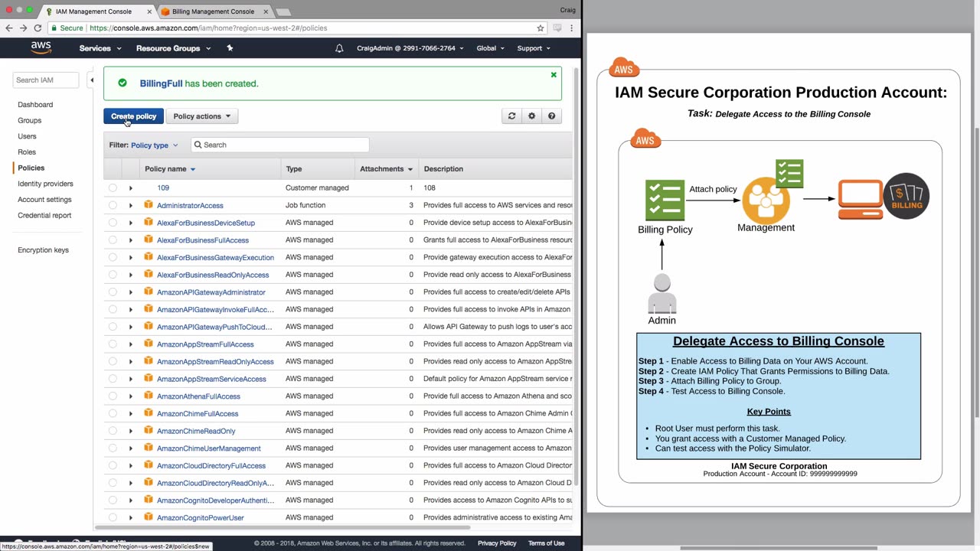Switch to the Billing Management Console tab

pyautogui.click(x=214, y=11)
